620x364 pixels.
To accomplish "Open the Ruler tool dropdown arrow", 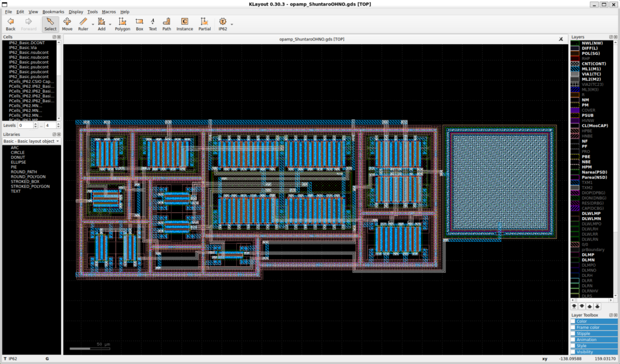I will click(x=93, y=24).
